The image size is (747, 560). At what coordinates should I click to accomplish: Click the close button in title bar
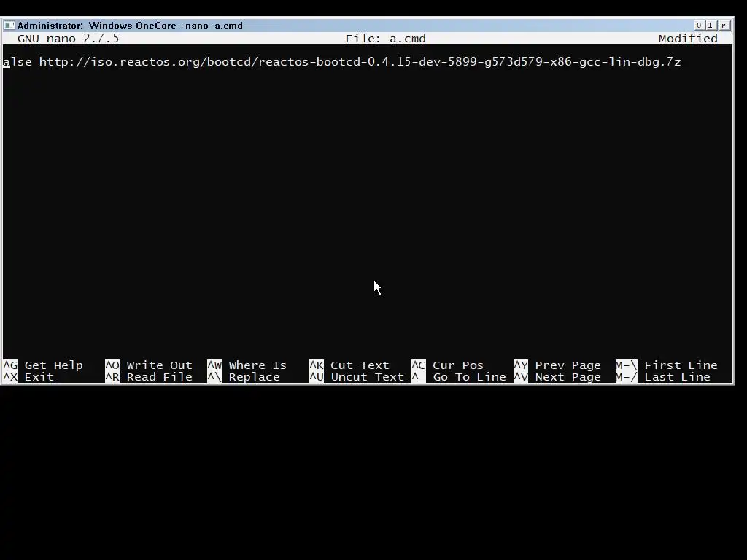724,26
